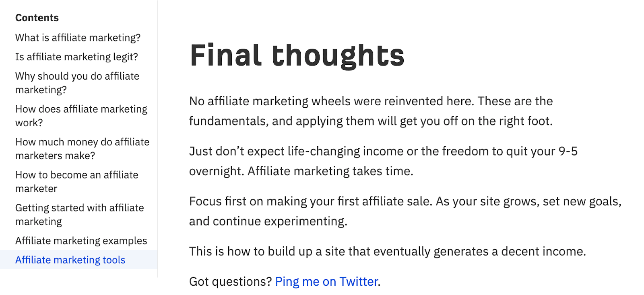Select the highlighted "Affiliate marketing tools" item
Viewport: 644px width, 295px height.
70,260
